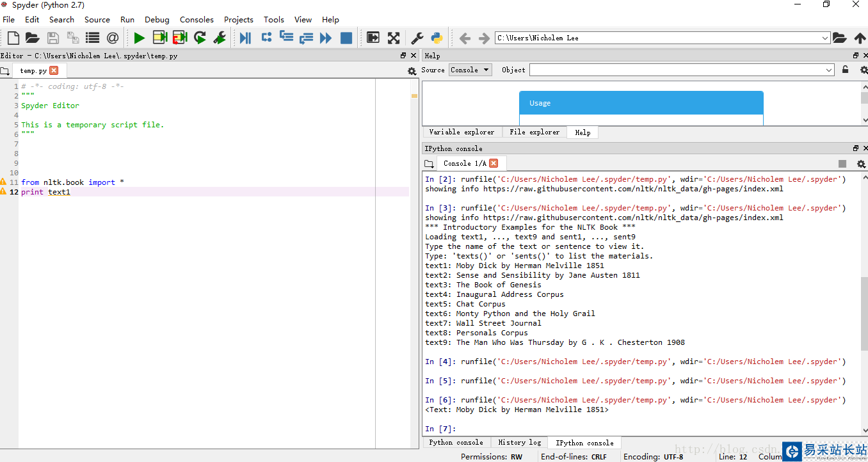The height and width of the screenshot is (462, 868).
Task: Expand the working directory path dropdown
Action: pos(825,38)
